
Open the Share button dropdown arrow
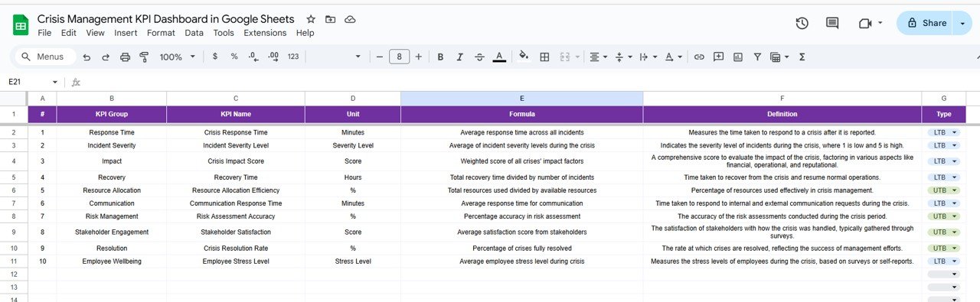point(962,23)
